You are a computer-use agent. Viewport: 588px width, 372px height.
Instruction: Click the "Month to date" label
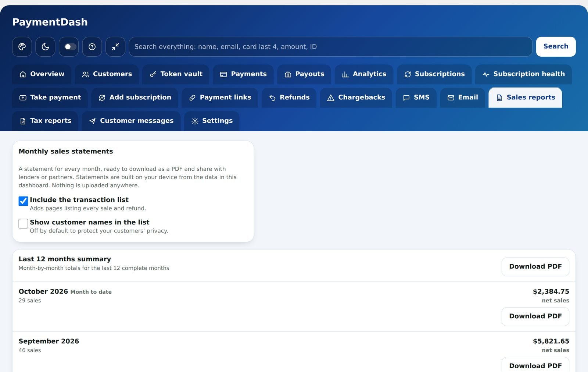pyautogui.click(x=91, y=292)
